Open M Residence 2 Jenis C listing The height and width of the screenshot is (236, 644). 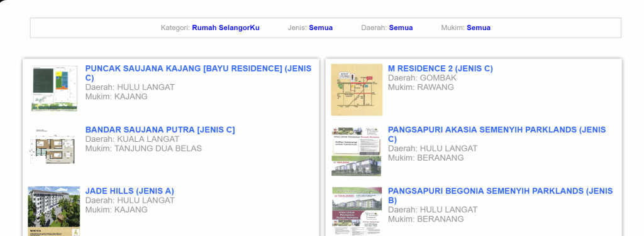click(440, 68)
